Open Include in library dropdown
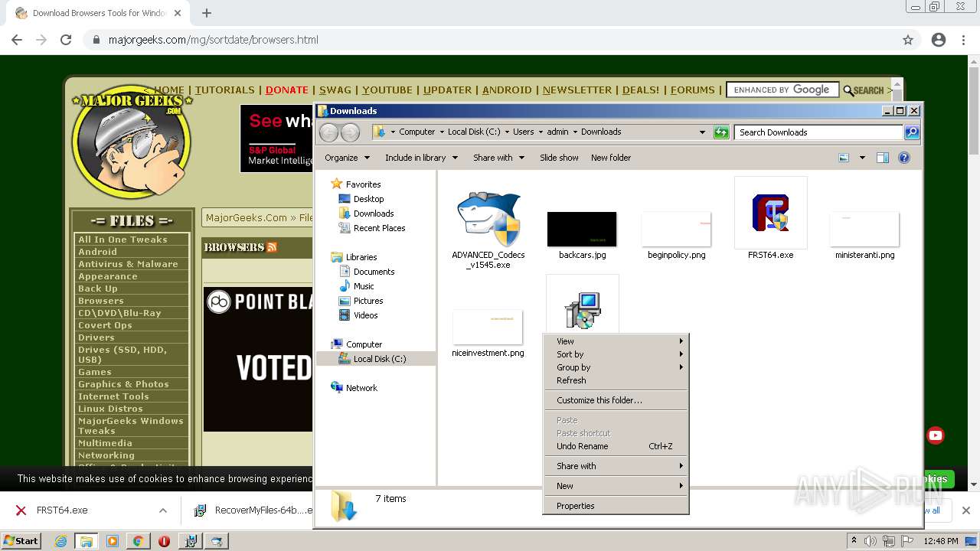 pos(421,158)
